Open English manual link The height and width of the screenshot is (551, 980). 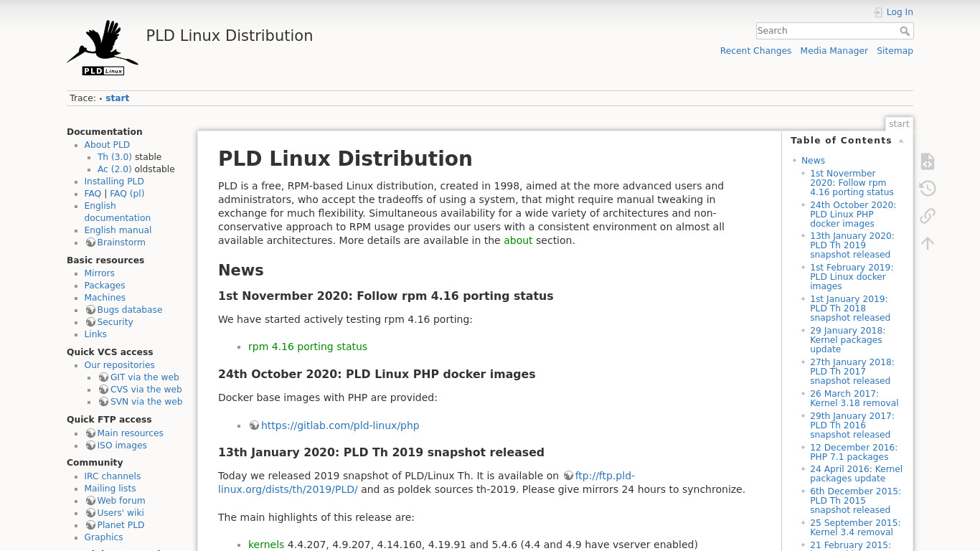click(118, 230)
